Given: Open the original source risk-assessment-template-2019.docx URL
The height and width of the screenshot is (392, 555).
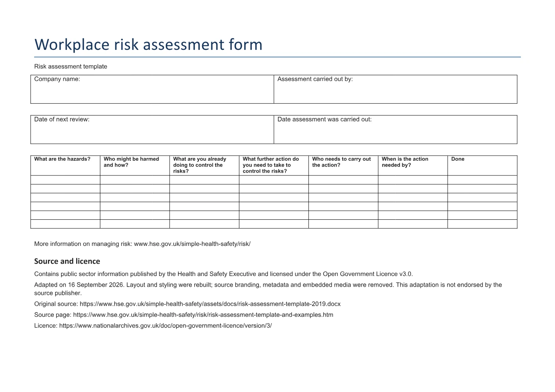Looking at the screenshot, I should click(x=210, y=304).
